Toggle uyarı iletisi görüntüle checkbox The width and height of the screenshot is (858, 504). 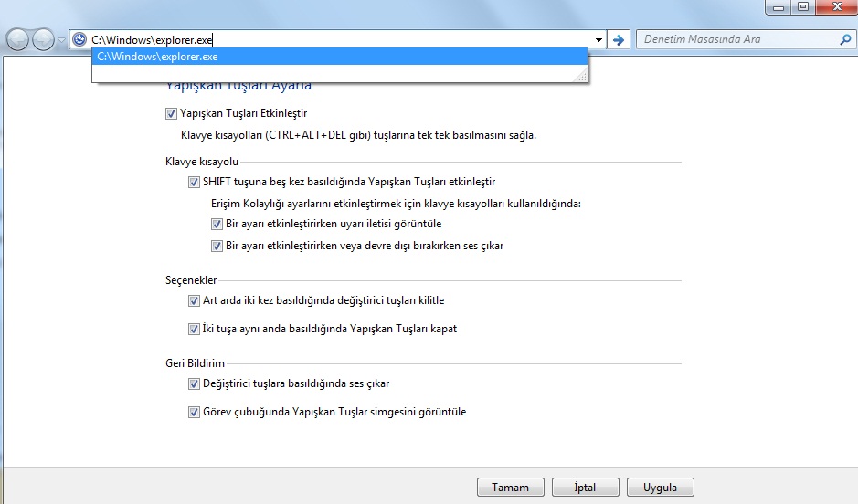tap(217, 224)
